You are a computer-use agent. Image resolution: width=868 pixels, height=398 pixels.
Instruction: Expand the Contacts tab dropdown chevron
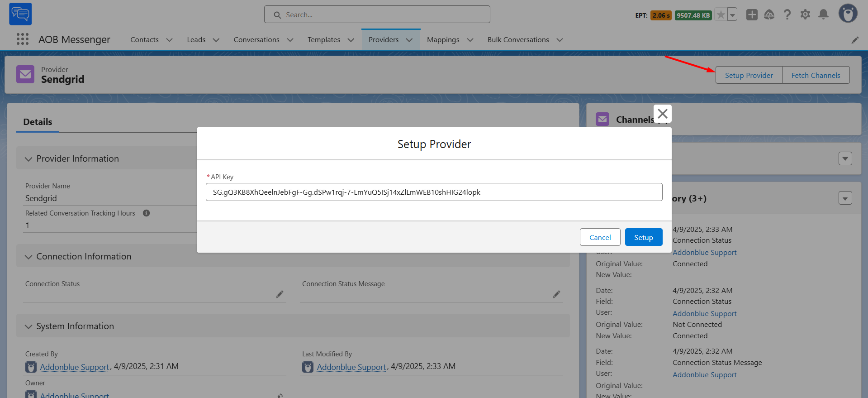pyautogui.click(x=170, y=40)
